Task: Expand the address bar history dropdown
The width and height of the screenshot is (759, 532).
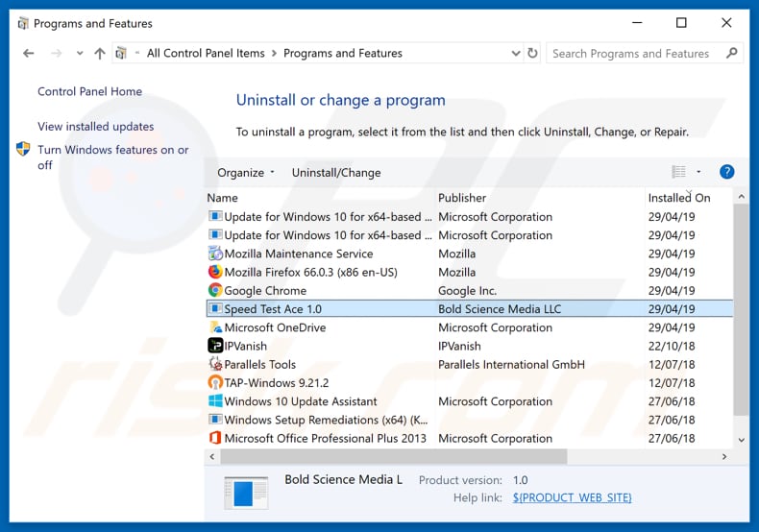Action: pyautogui.click(x=516, y=53)
